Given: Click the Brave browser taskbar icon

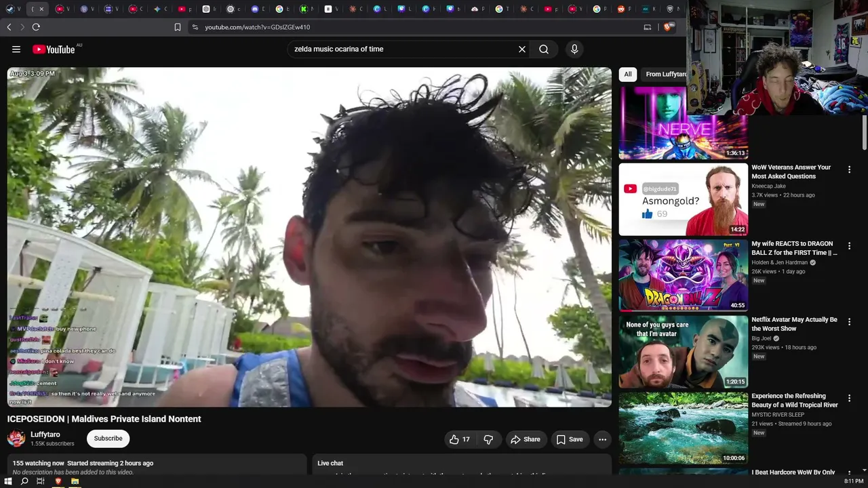Looking at the screenshot, I should pos(58,481).
